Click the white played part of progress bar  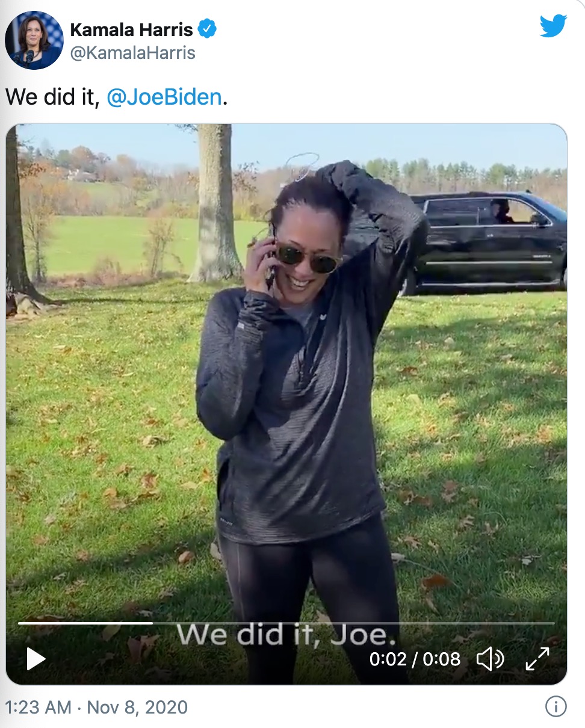point(85,623)
